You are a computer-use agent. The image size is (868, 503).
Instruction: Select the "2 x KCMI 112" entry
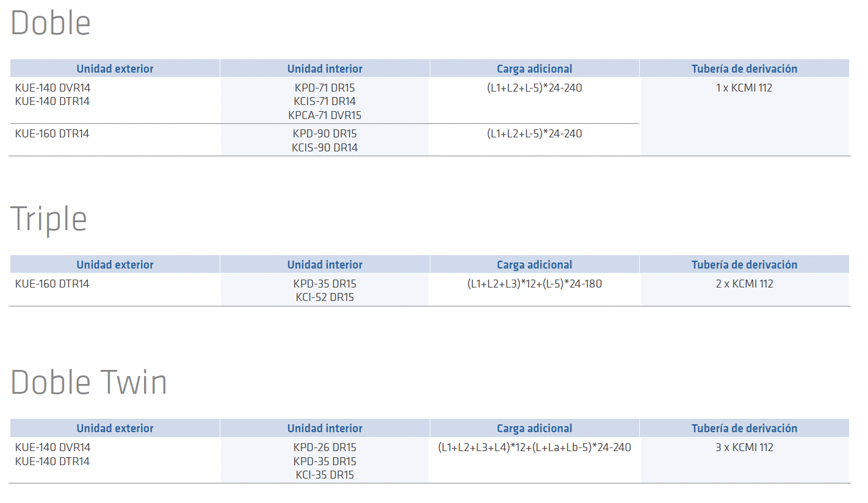pyautogui.click(x=744, y=284)
